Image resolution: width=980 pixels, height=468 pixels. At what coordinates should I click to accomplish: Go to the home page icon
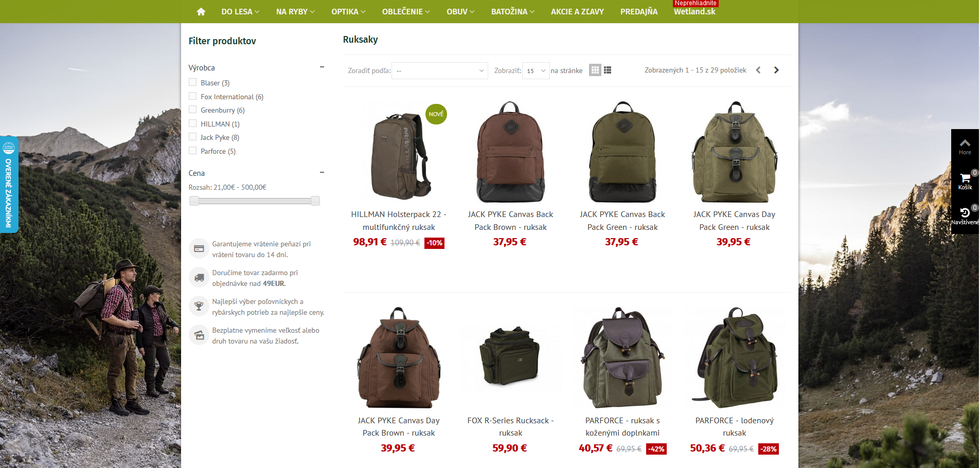click(x=201, y=11)
